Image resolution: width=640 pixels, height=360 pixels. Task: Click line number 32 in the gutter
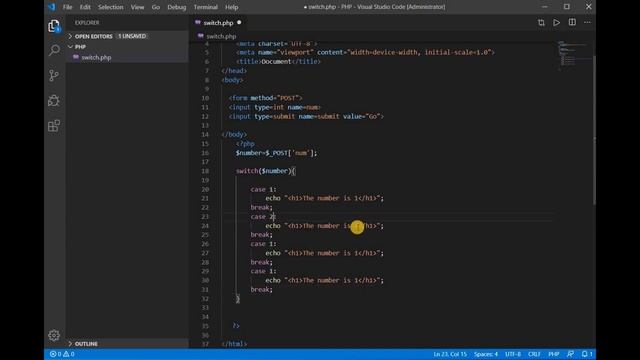pyautogui.click(x=205, y=299)
